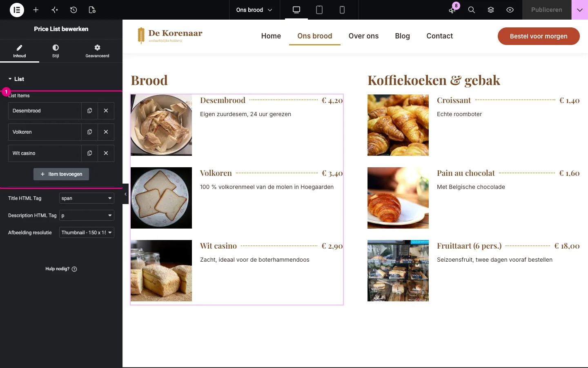Toggle page preview with eye icon
Screen dimensions: 588x368
click(510, 10)
